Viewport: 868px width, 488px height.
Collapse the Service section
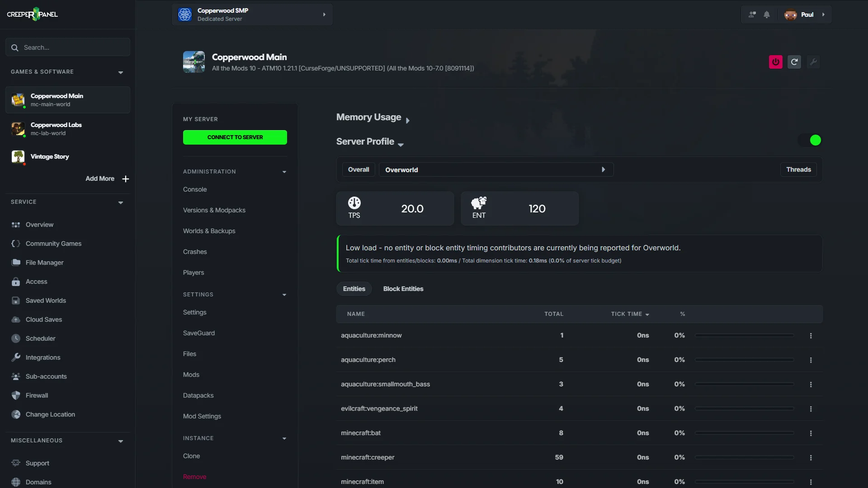point(121,202)
